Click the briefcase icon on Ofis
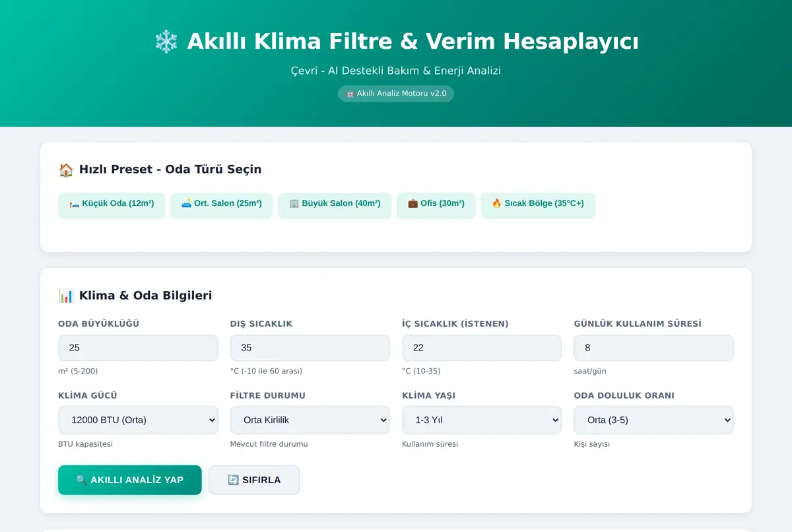This screenshot has width=792, height=532. pos(413,204)
